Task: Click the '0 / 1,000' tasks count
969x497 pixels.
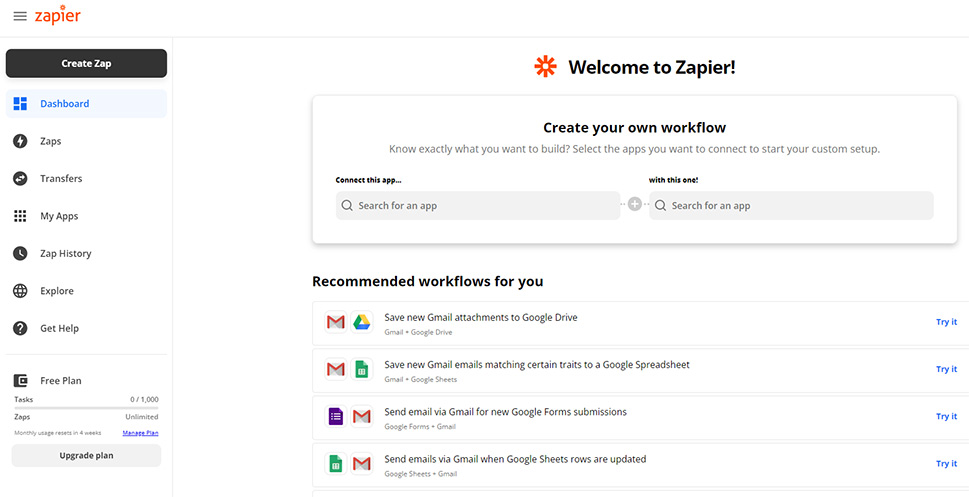Action: (145, 399)
